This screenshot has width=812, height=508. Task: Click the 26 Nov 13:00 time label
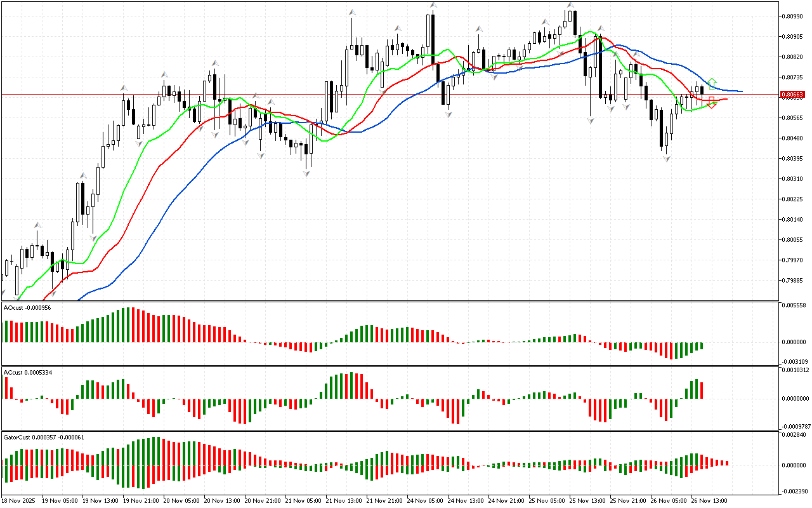point(707,500)
